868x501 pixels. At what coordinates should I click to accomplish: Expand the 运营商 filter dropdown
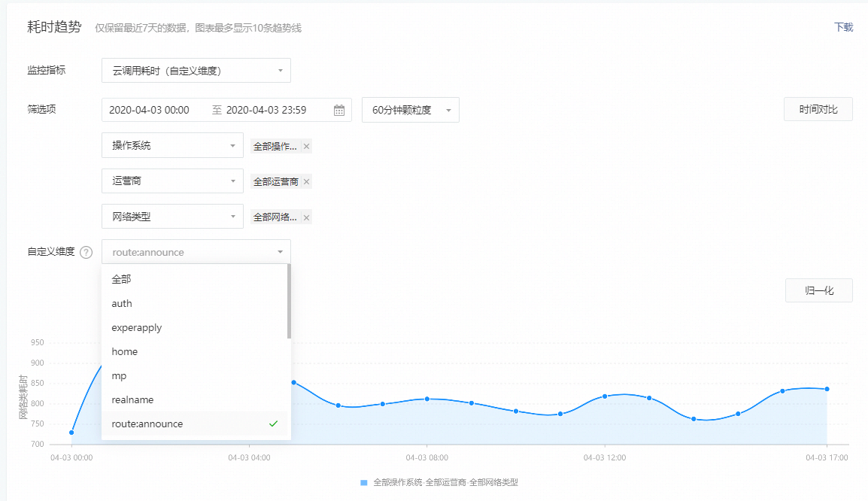(x=172, y=181)
